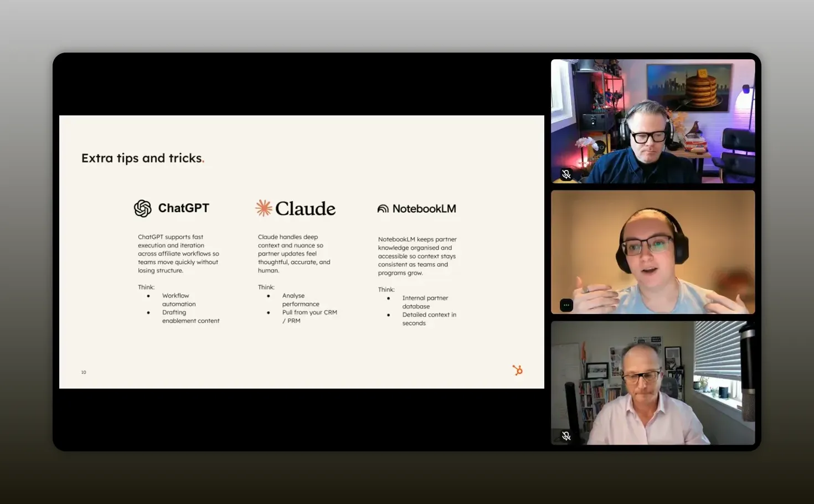The height and width of the screenshot is (504, 814).
Task: Select the bottom participant video with bookshelf
Action: (x=653, y=383)
